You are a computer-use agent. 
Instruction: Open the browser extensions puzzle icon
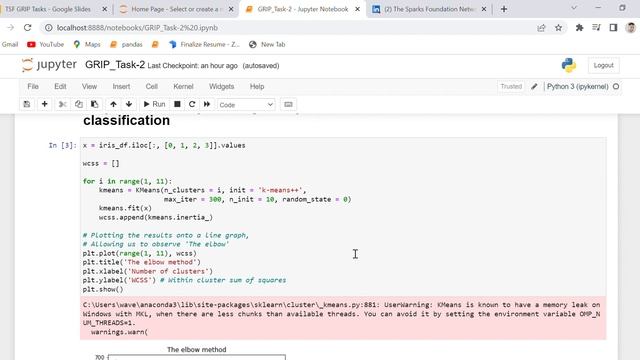click(579, 28)
